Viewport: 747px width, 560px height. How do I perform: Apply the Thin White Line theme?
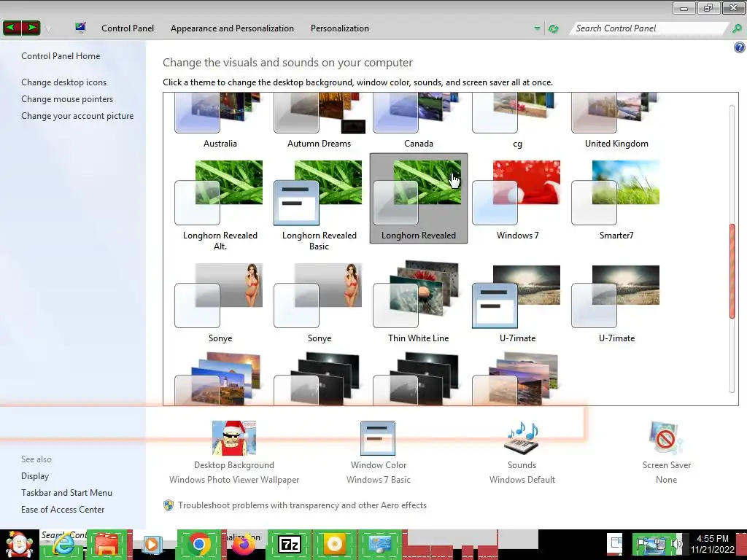(418, 301)
